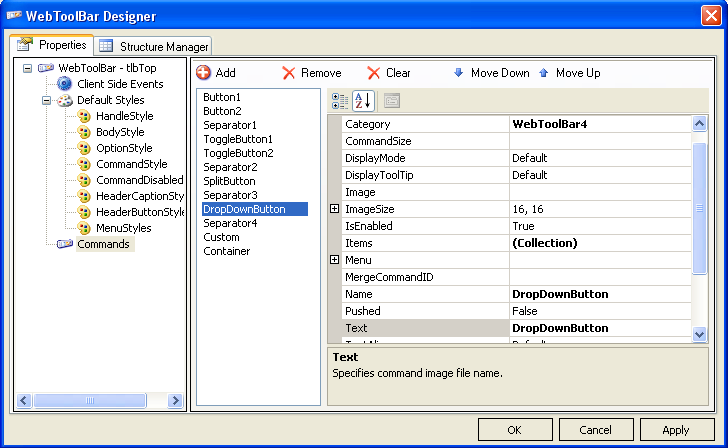Open the Property Pages icon

tap(392, 100)
